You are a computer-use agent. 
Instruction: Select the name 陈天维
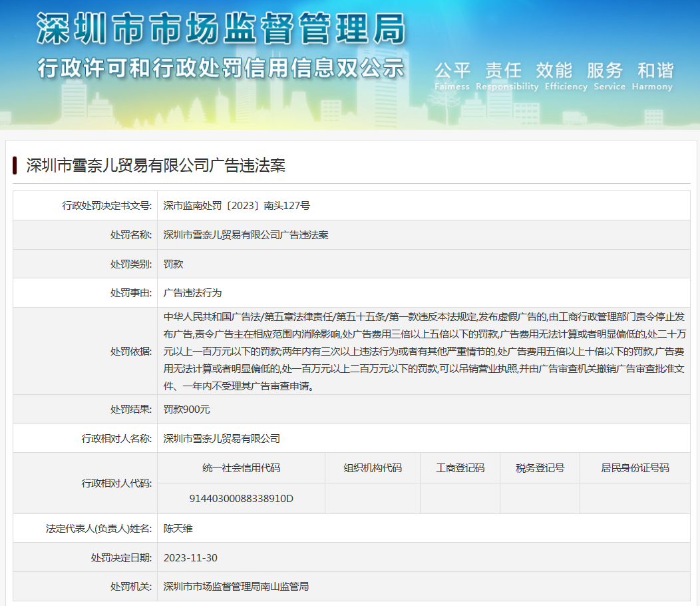click(x=178, y=529)
